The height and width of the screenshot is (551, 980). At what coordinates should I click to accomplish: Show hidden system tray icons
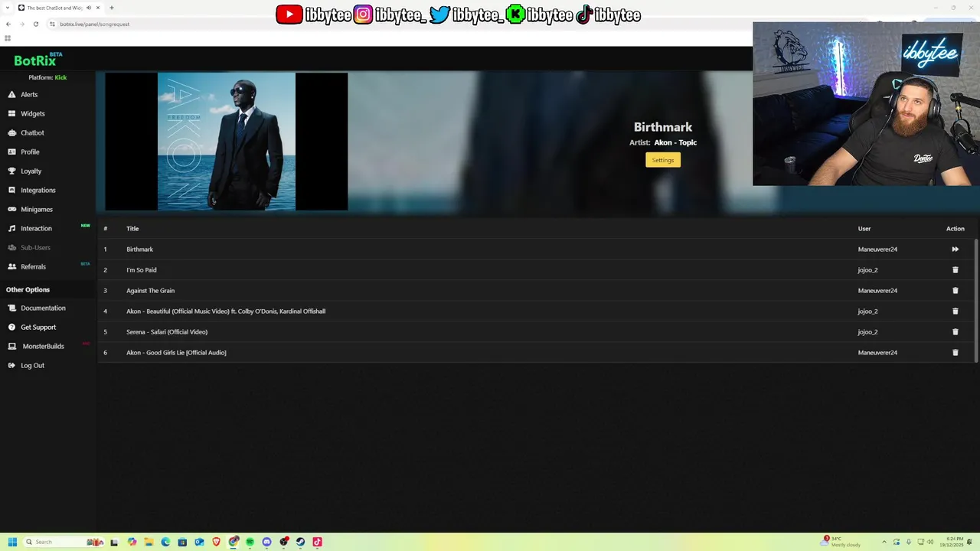click(x=884, y=542)
